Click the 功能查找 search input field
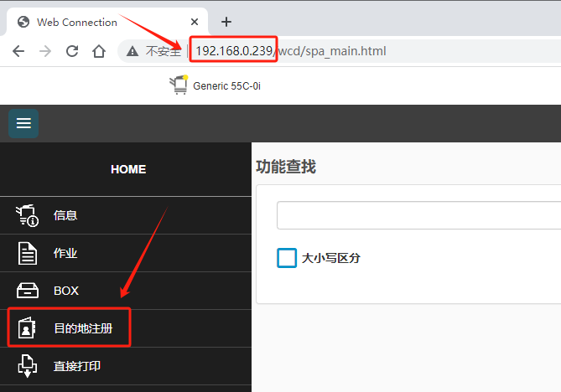561x392 pixels. click(x=418, y=215)
